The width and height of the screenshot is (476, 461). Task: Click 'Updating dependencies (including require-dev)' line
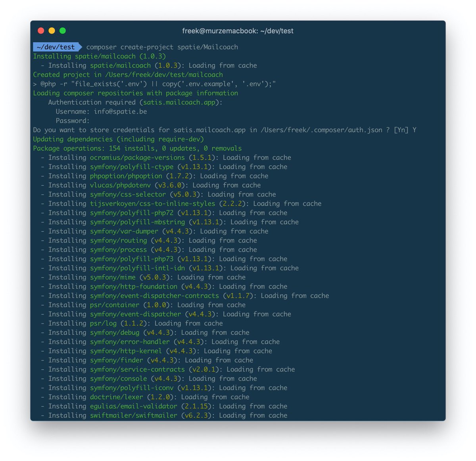pyautogui.click(x=118, y=139)
